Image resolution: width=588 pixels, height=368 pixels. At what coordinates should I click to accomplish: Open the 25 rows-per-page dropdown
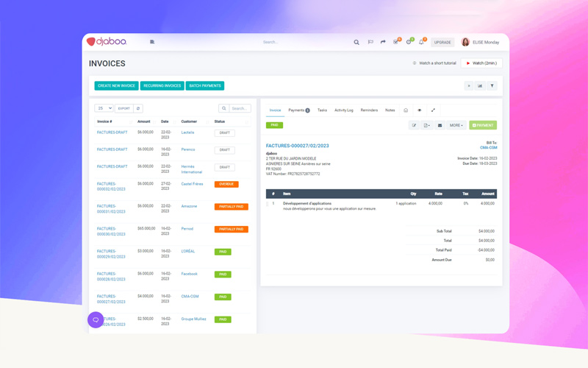tap(104, 108)
